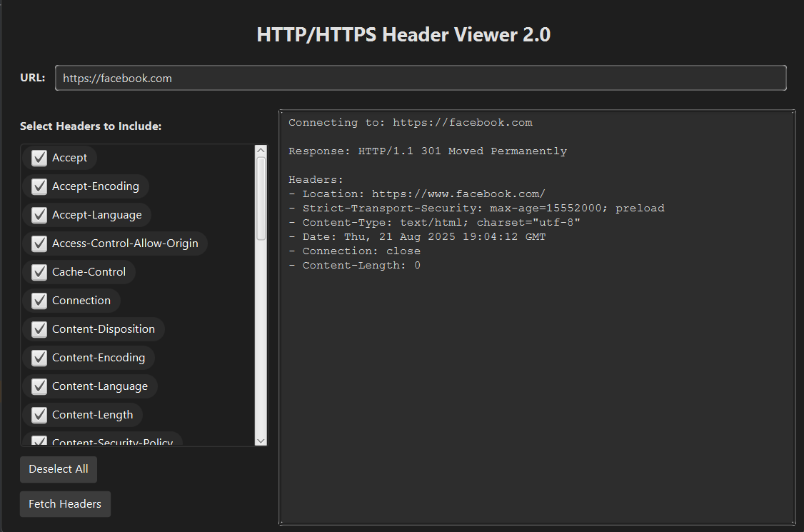
Task: Uncheck the Accept header checkbox
Action: coord(39,158)
